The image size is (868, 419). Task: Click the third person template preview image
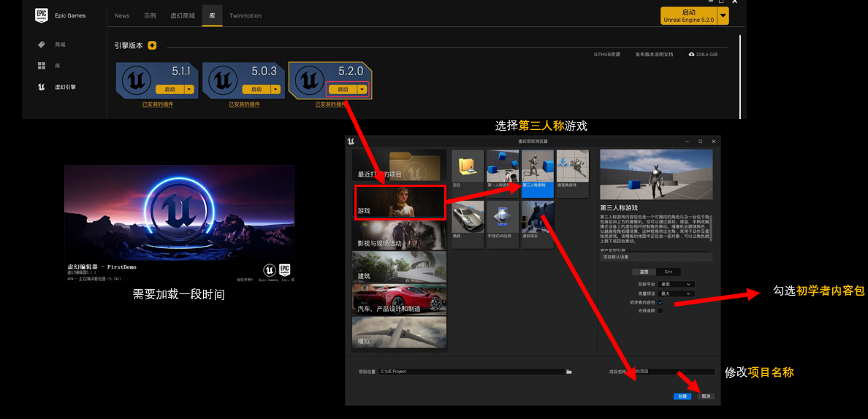click(x=656, y=174)
